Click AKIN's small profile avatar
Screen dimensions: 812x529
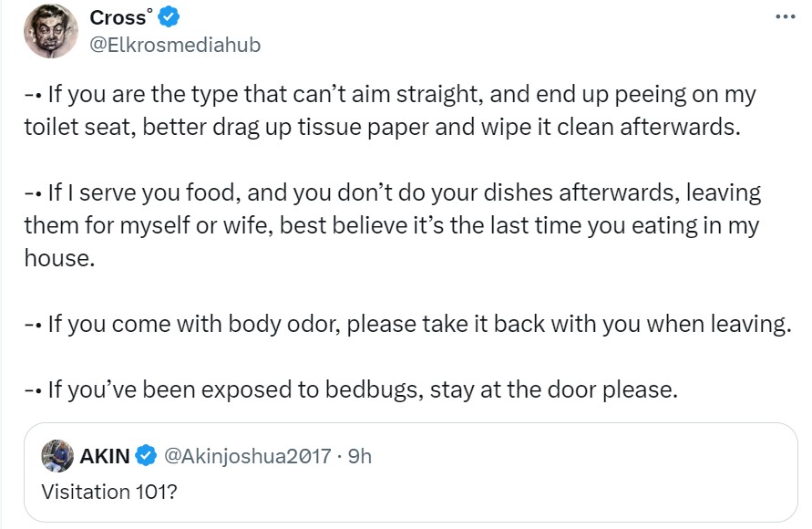click(59, 455)
